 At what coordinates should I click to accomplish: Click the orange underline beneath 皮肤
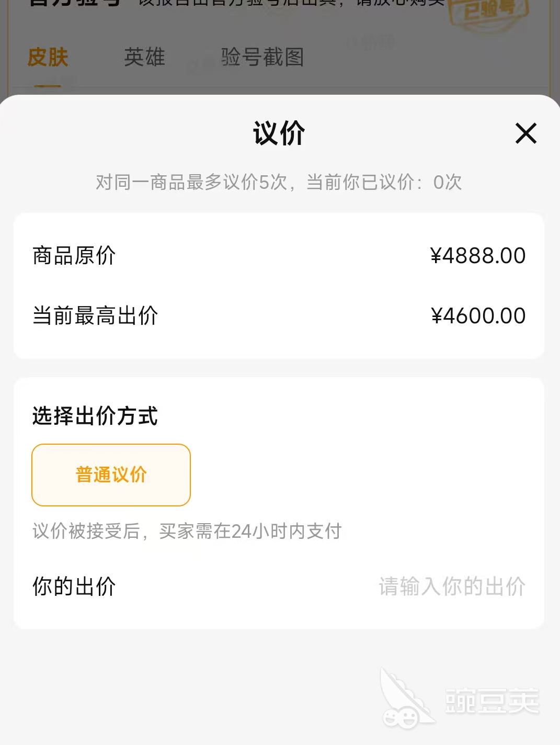48,86
